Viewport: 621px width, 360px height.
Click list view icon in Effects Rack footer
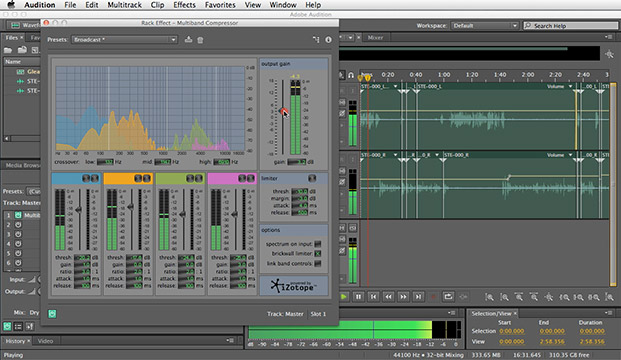[18, 326]
